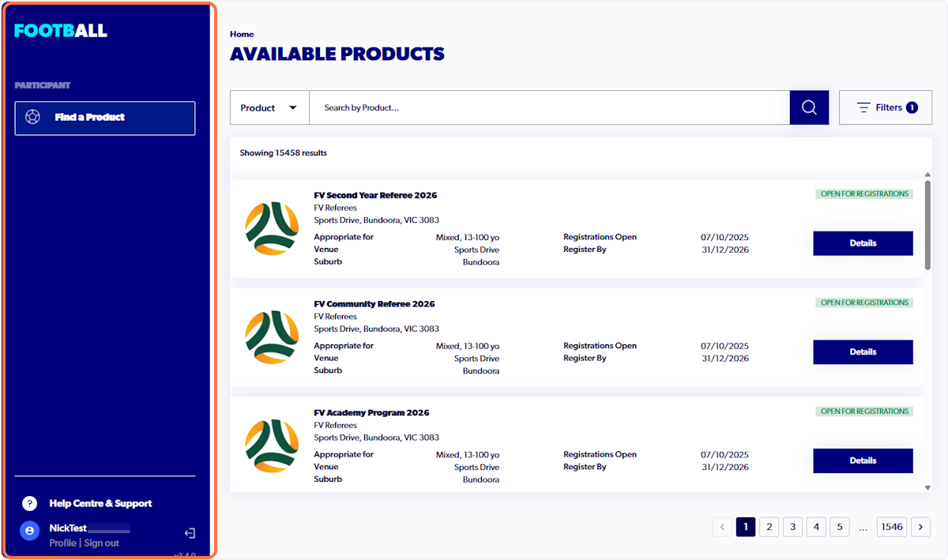The image size is (948, 560).
Task: Click the title FV Second Year Referee 2026
Action: click(x=375, y=195)
